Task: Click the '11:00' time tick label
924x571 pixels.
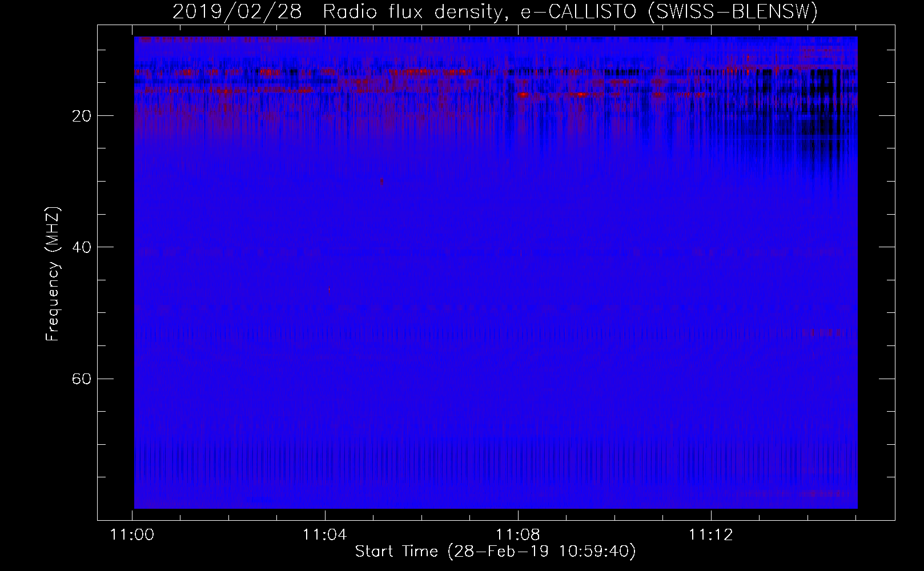Action: coord(132,535)
